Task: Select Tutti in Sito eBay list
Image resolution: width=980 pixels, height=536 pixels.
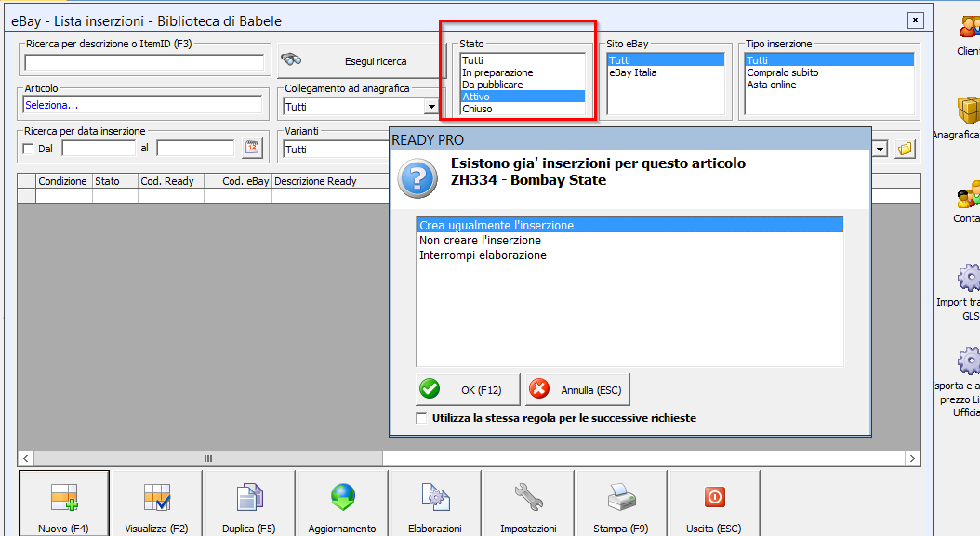Action: pyautogui.click(x=666, y=60)
